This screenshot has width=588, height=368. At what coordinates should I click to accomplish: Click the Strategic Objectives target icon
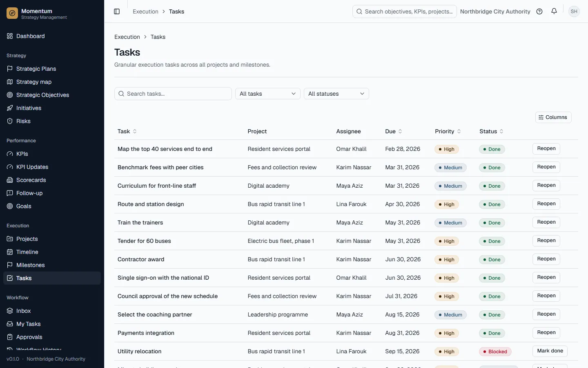coord(10,95)
